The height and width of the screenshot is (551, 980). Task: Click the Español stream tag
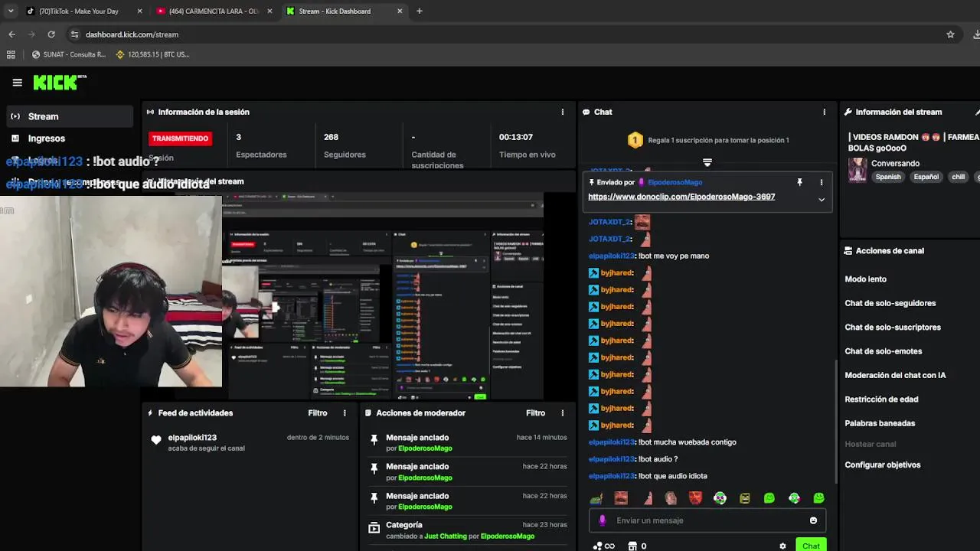point(926,177)
